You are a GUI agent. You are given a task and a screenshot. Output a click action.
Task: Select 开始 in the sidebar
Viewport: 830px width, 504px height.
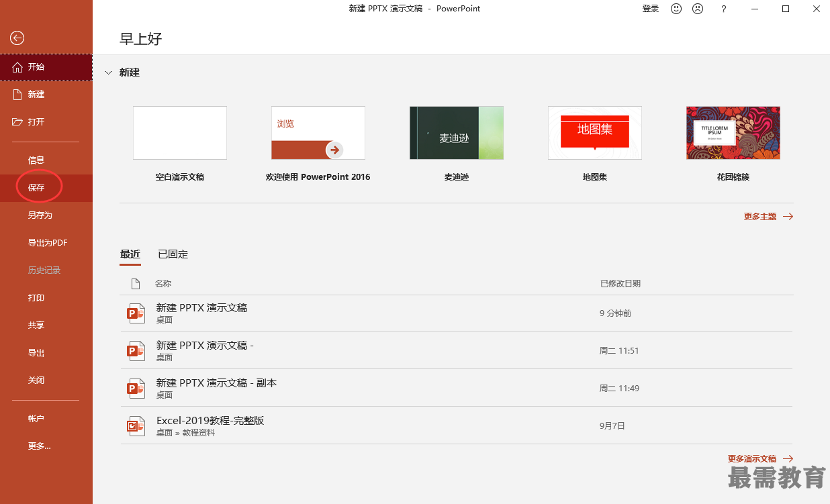coord(46,67)
